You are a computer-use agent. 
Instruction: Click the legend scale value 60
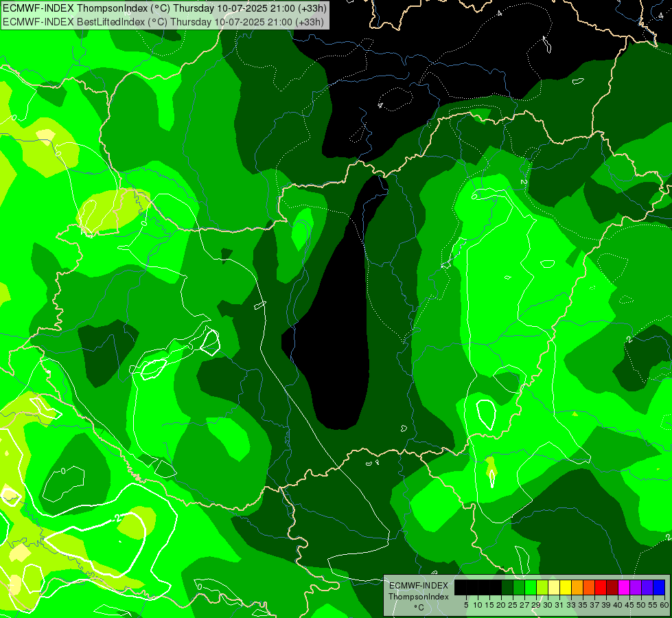[x=664, y=605]
